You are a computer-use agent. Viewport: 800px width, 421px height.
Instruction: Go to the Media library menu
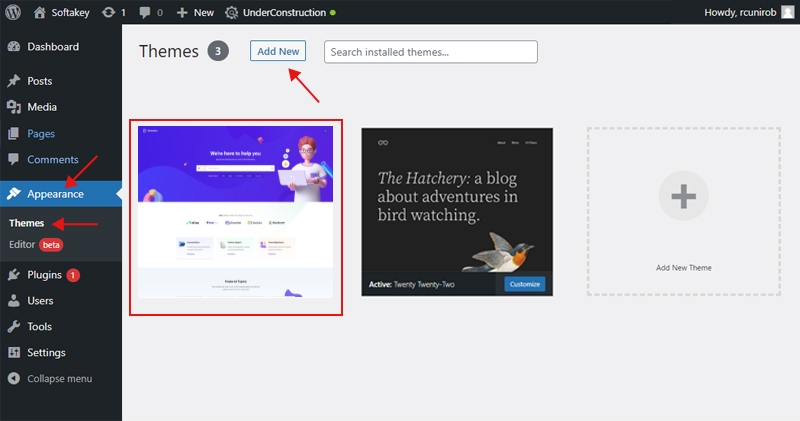click(x=41, y=107)
